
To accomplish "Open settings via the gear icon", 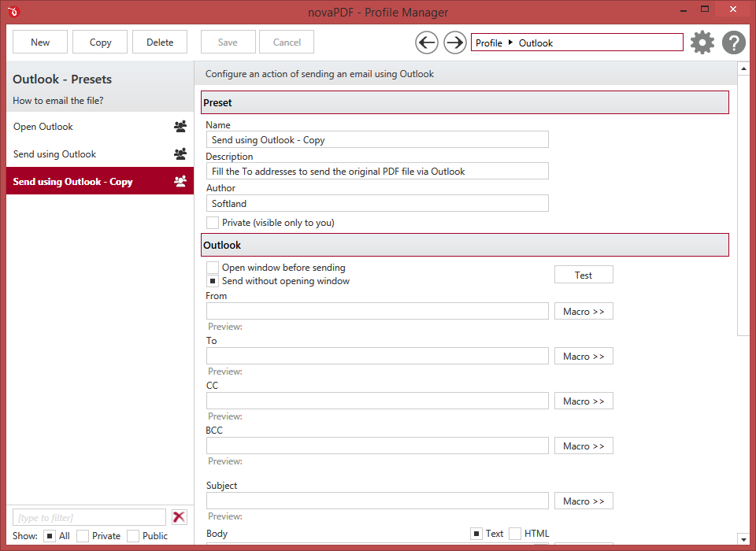I will pos(702,43).
